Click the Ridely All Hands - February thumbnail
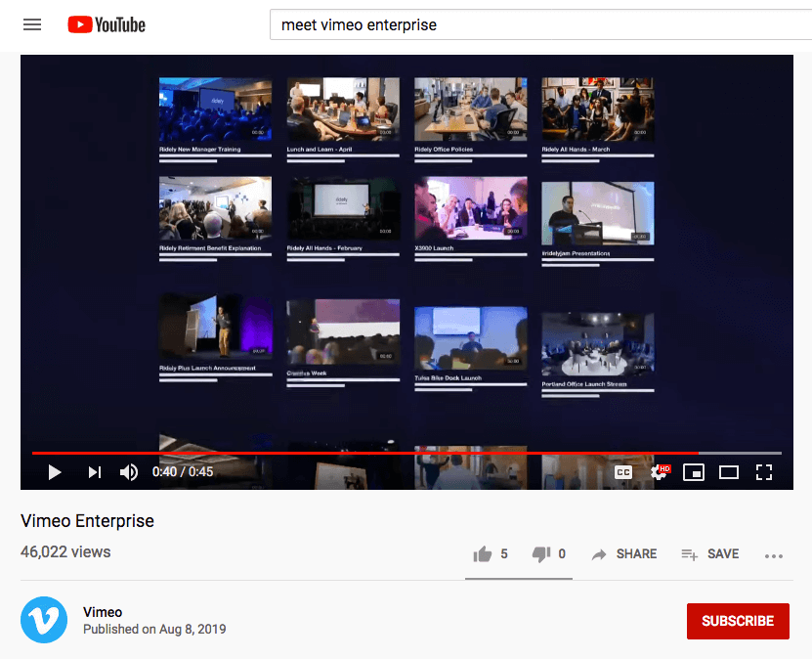The image size is (812, 659). click(343, 207)
